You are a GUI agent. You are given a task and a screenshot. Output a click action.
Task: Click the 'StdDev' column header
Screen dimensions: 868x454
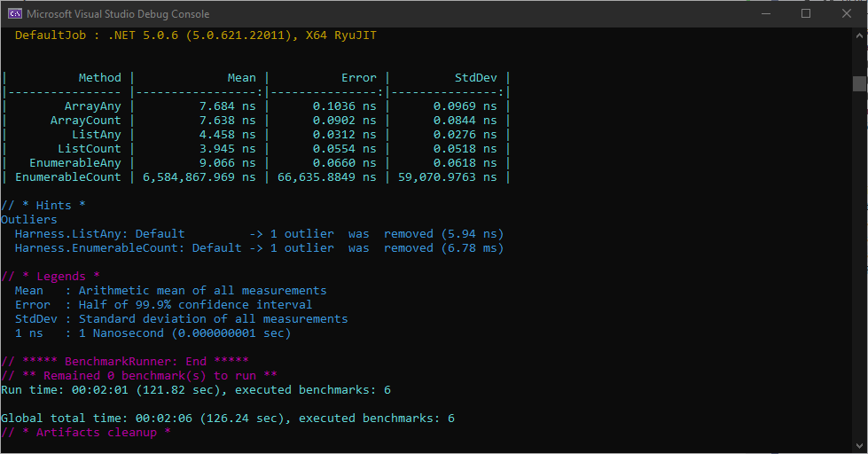(x=475, y=77)
